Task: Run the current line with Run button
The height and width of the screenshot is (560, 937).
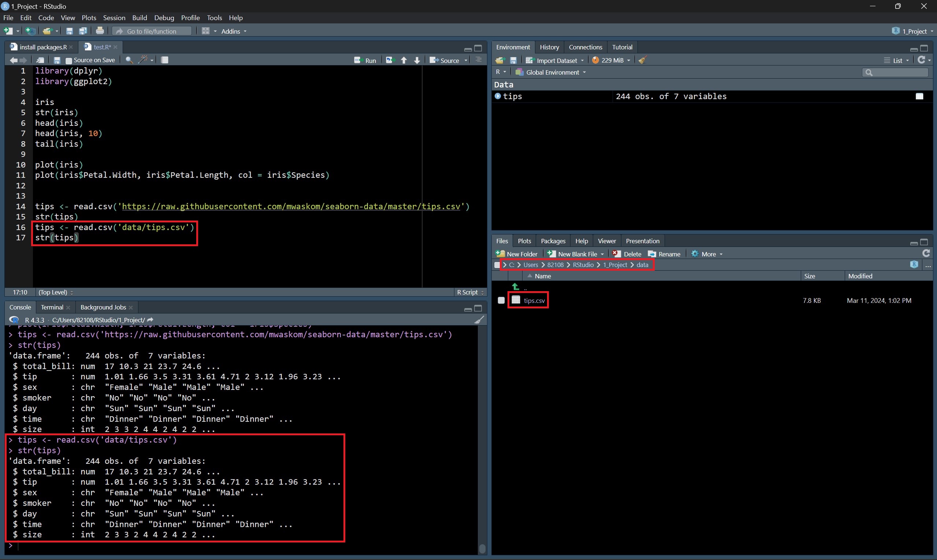Action: pos(365,60)
